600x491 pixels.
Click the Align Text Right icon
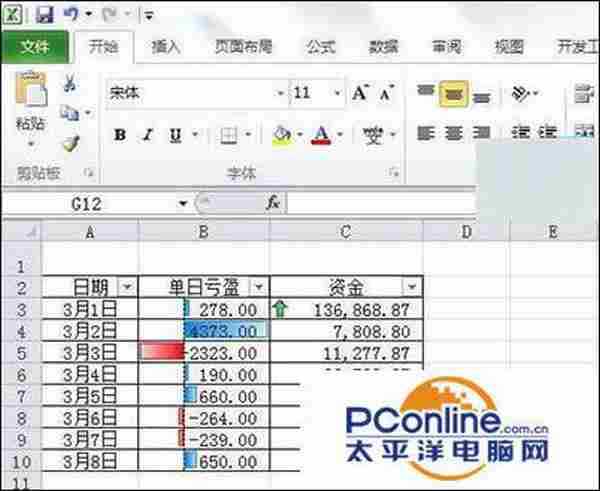(x=481, y=133)
